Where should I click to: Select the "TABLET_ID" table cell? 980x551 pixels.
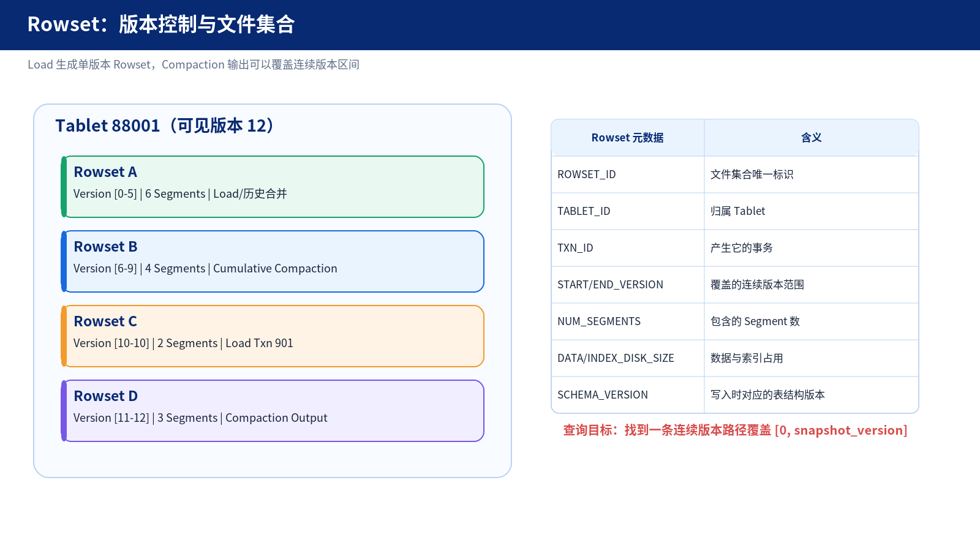[x=628, y=211]
